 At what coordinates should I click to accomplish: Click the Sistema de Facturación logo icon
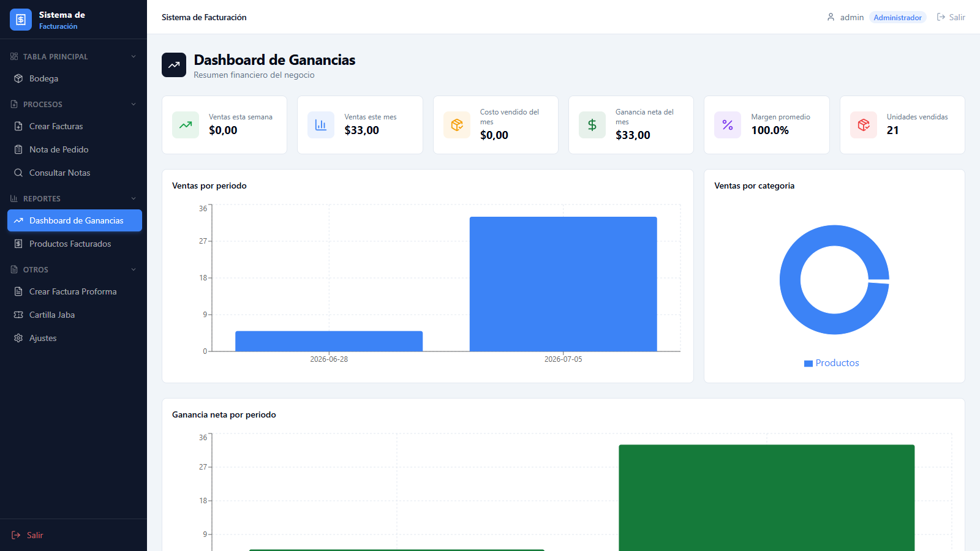[21, 20]
